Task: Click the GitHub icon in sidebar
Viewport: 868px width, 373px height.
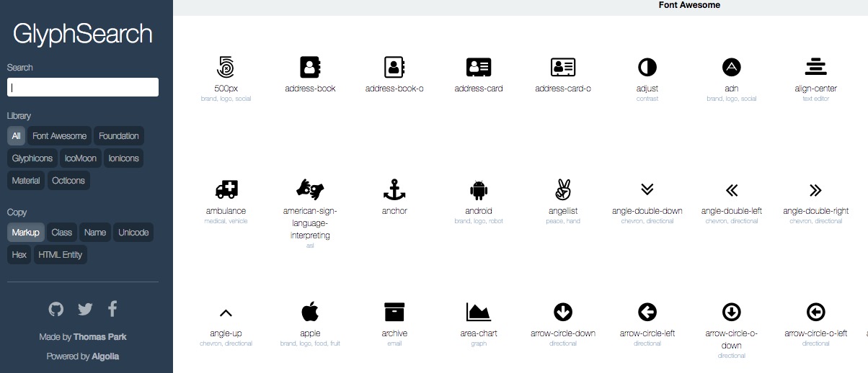Action: point(56,309)
